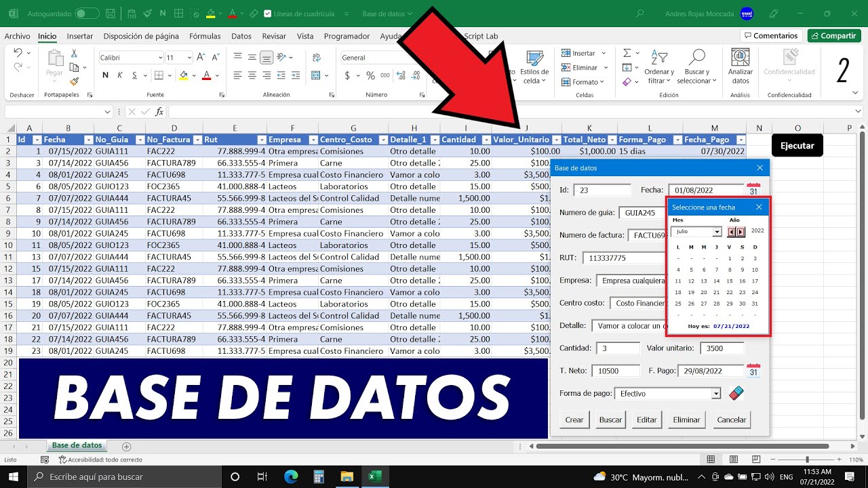Open Empresa column filter dropdown

pyautogui.click(x=313, y=140)
